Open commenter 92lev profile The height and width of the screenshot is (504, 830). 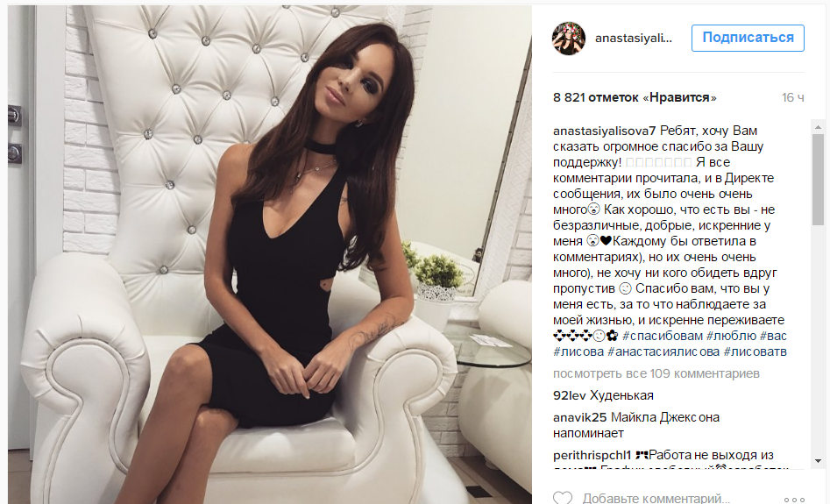tap(569, 395)
